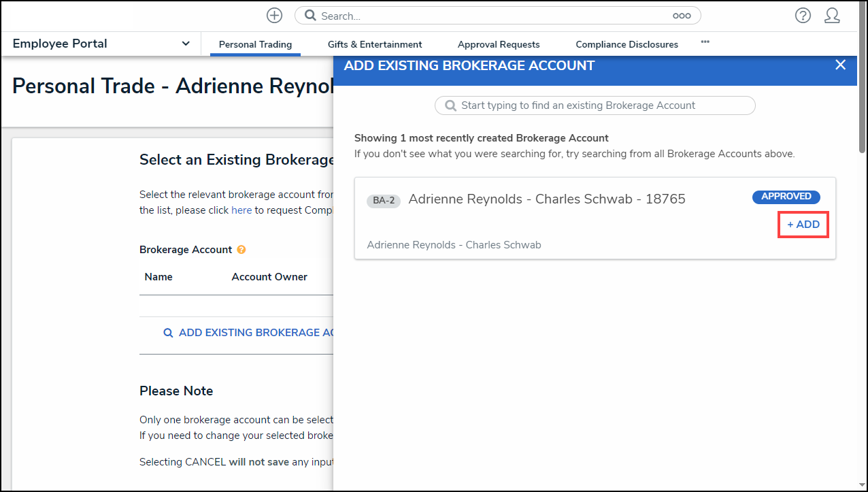Image resolution: width=868 pixels, height=492 pixels.
Task: Select the Compliance Disclosures tab
Action: 627,44
